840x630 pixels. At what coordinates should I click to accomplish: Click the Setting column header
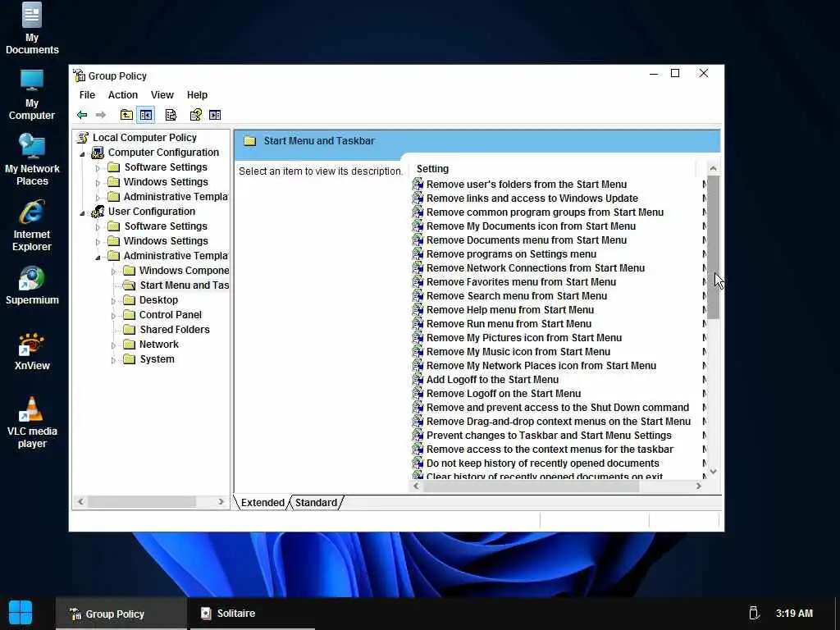[x=552, y=169]
